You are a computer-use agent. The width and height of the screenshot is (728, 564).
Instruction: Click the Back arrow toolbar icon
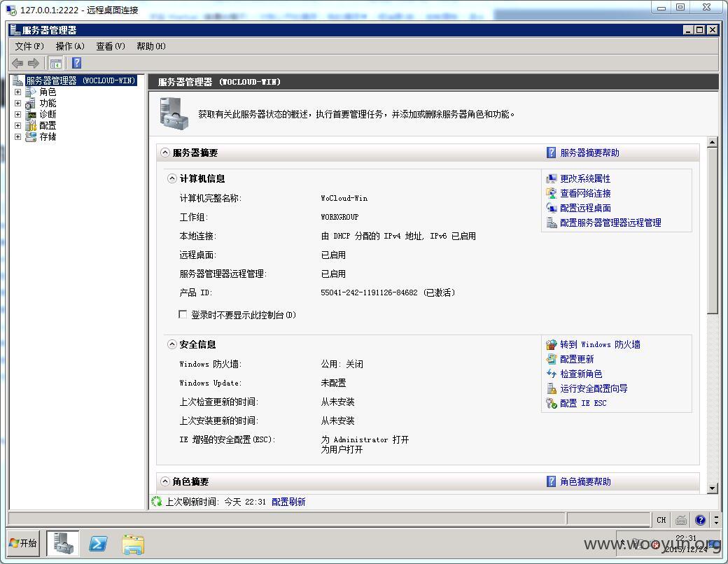pyautogui.click(x=17, y=63)
